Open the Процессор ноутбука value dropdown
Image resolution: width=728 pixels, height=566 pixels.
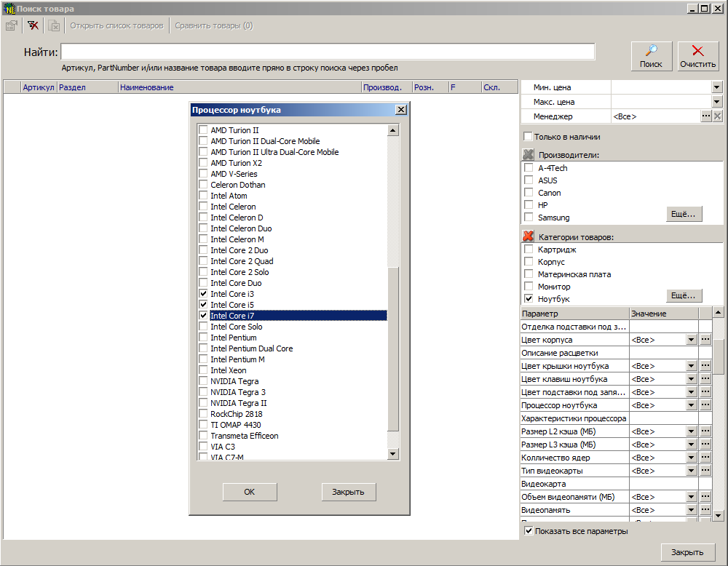(x=692, y=405)
